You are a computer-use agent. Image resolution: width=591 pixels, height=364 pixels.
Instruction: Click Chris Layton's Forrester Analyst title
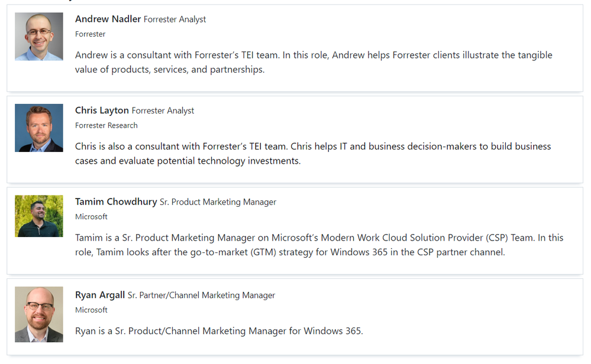[163, 110]
